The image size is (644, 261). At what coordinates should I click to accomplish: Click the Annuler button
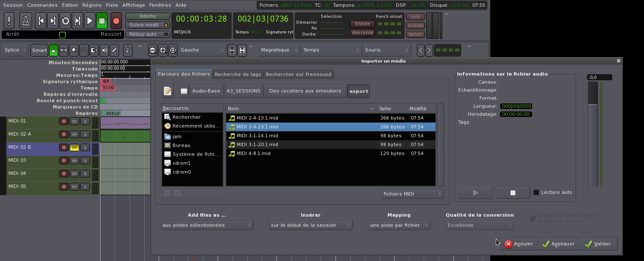tap(519, 244)
